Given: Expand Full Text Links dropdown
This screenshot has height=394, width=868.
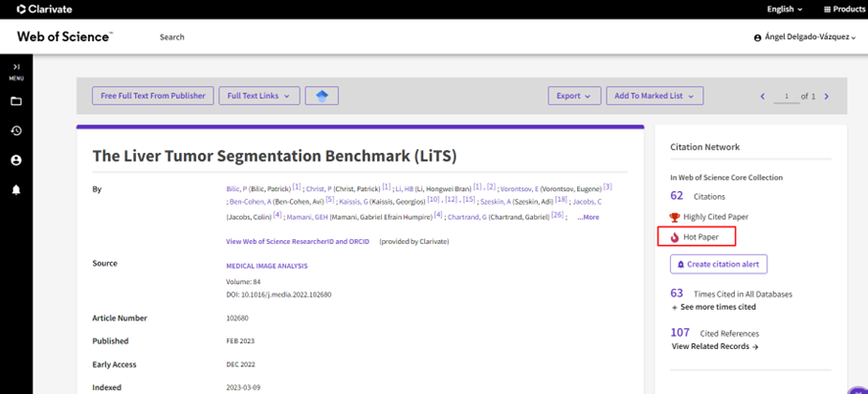Looking at the screenshot, I should click(259, 96).
